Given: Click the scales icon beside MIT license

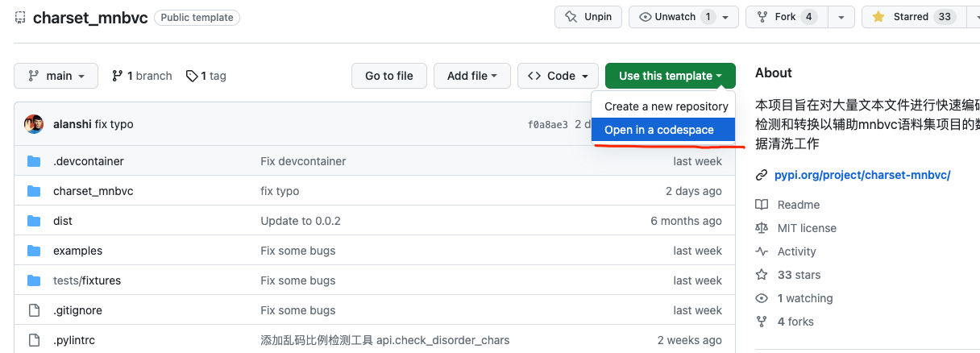Looking at the screenshot, I should [762, 228].
